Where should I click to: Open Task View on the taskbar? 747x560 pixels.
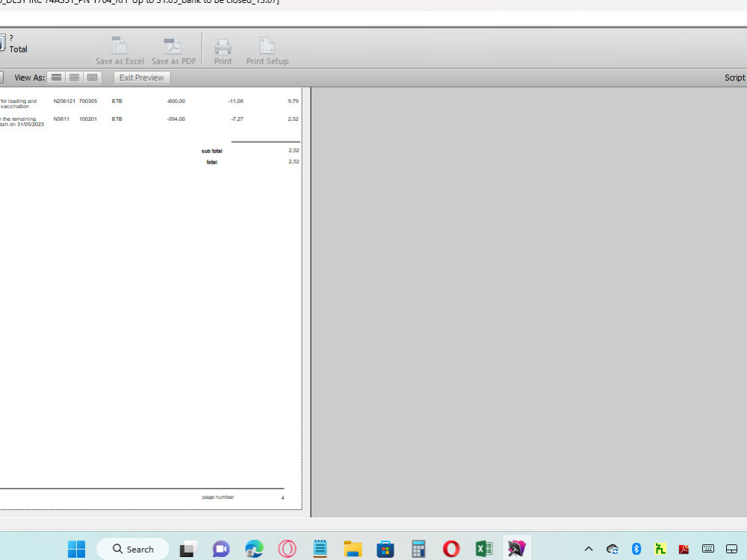pyautogui.click(x=188, y=549)
